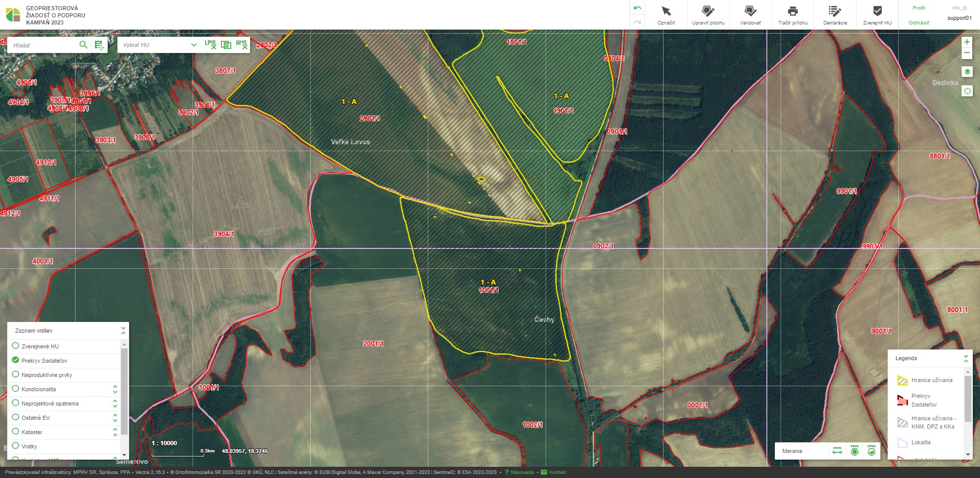The image size is (980, 478).
Task: Enable the Kondicionalita layer
Action: coord(15,389)
